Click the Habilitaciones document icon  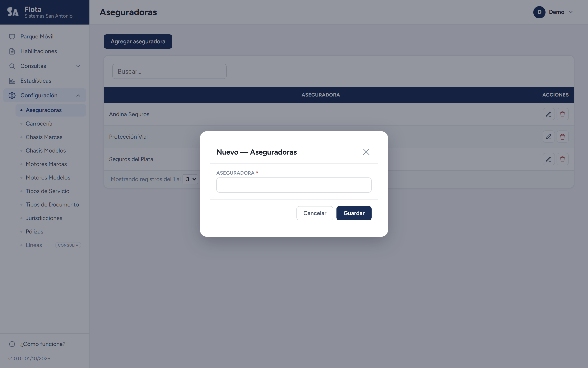pos(12,51)
